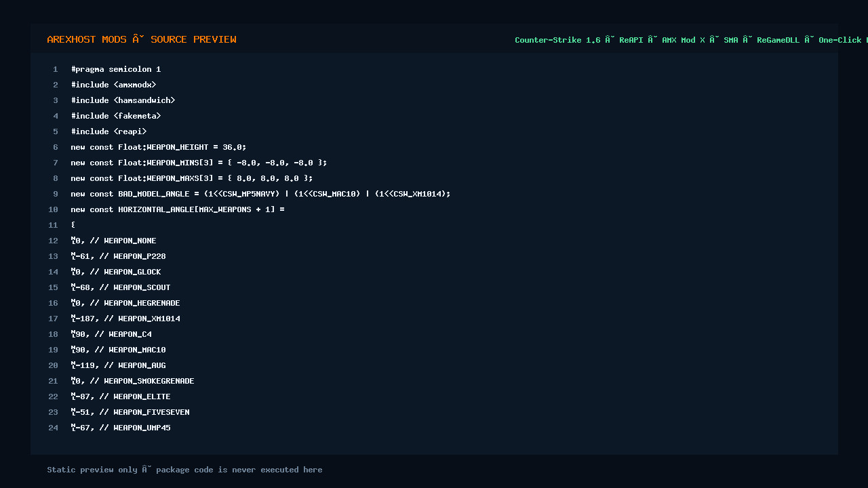The height and width of the screenshot is (488, 868).
Task: Click the '-67, // WEAPON_UMP45' entry
Action: click(x=121, y=428)
